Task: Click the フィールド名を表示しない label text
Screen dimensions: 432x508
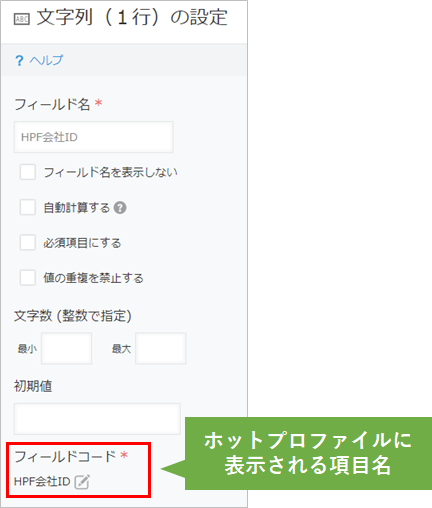Action: [110, 172]
